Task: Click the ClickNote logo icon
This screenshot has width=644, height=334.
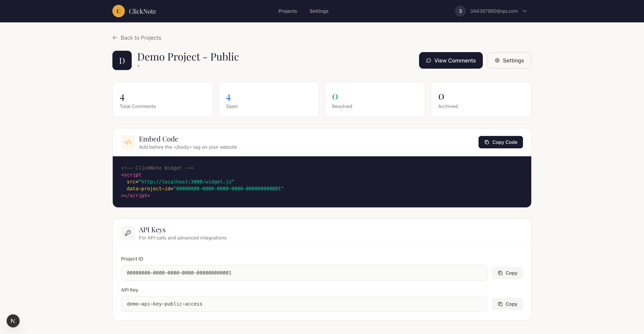Action: pos(118,11)
